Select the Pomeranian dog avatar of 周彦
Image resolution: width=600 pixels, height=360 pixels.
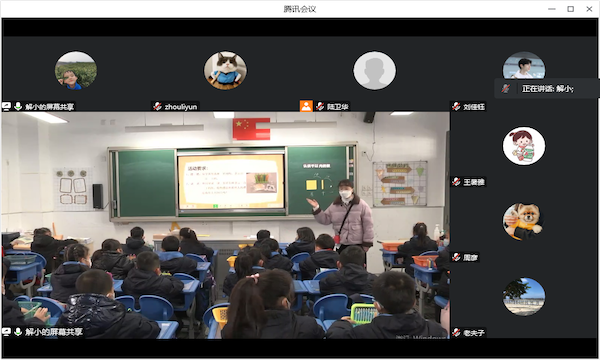click(524, 222)
